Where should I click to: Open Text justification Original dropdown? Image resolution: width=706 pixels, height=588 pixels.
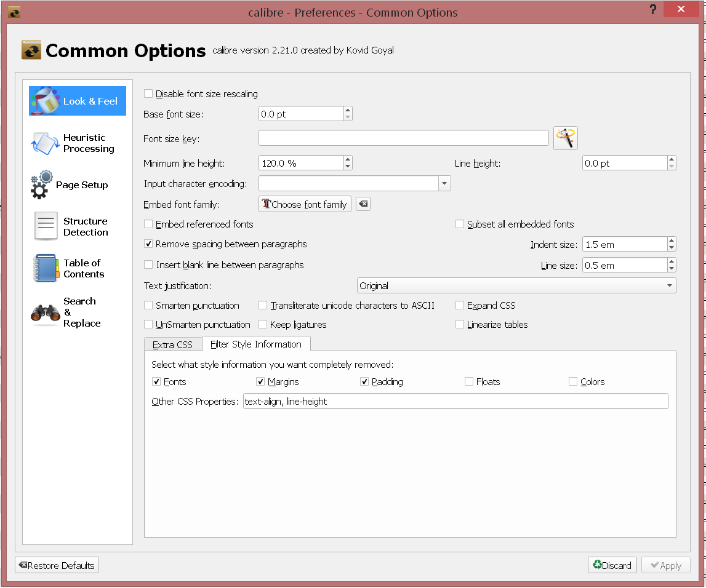(516, 285)
